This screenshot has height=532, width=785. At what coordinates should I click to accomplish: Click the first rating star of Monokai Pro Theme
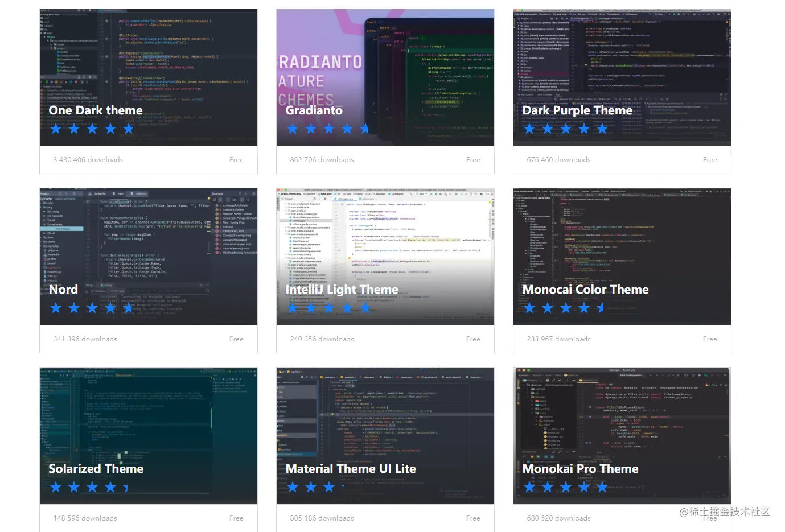tap(529, 487)
